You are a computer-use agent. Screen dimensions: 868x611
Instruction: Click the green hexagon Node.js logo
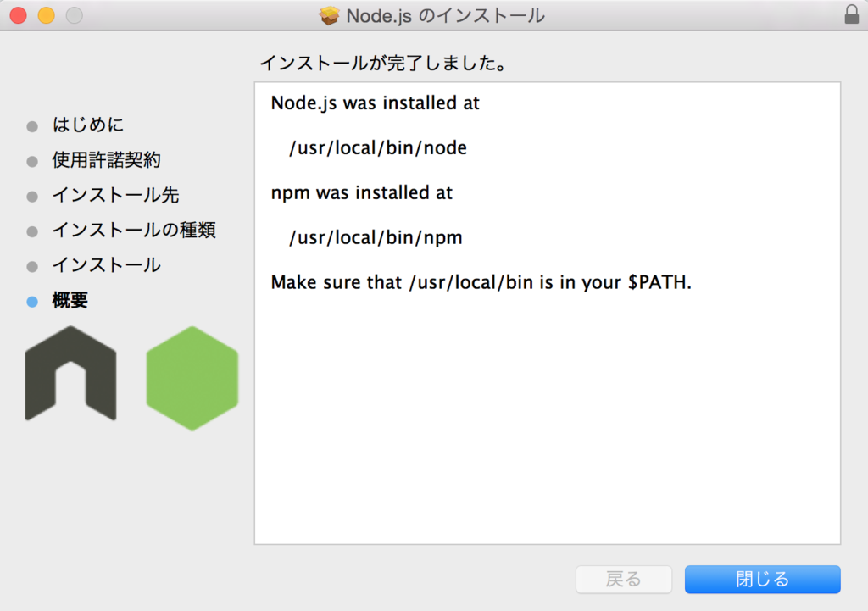pos(192,379)
